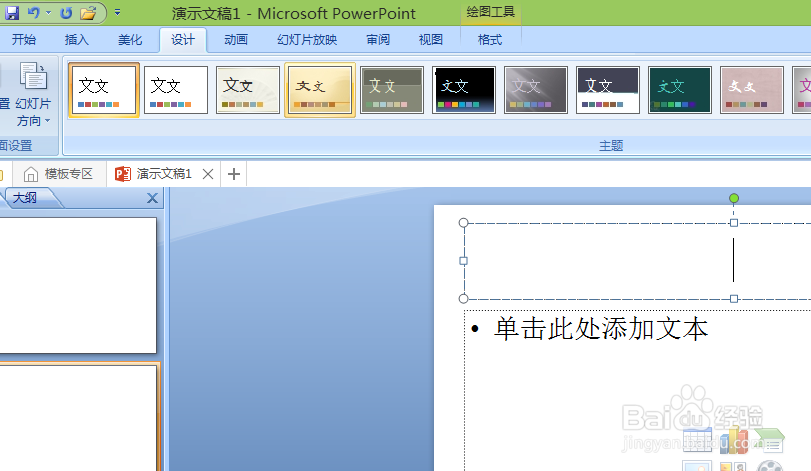Apply the dark teal theme thumbnail
Viewport: 811px width, 471px height.
[x=680, y=90]
